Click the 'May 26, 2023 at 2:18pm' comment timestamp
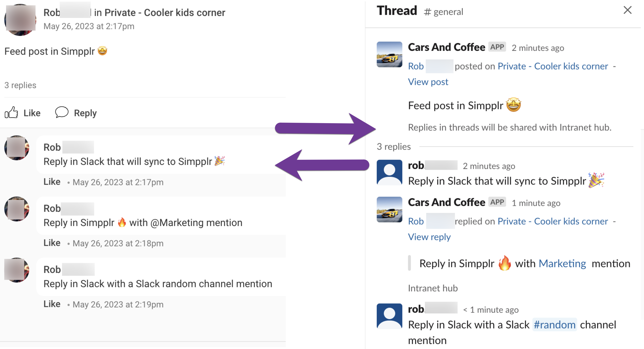 (118, 243)
